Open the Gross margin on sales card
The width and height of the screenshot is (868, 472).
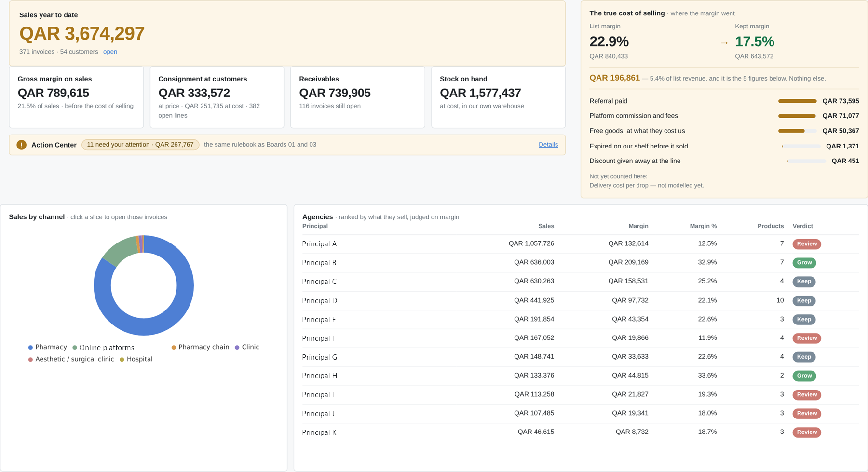76,97
